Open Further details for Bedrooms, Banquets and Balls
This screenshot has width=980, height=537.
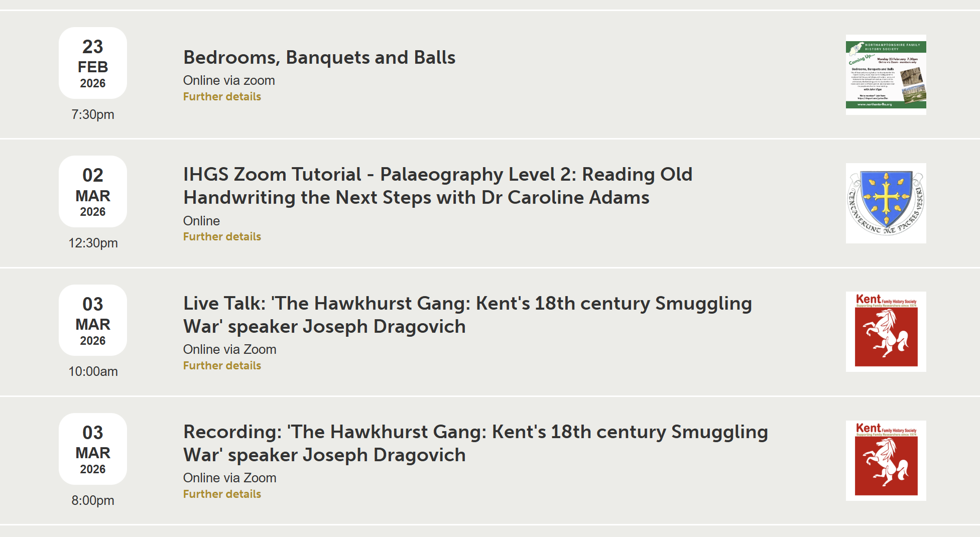coord(222,96)
